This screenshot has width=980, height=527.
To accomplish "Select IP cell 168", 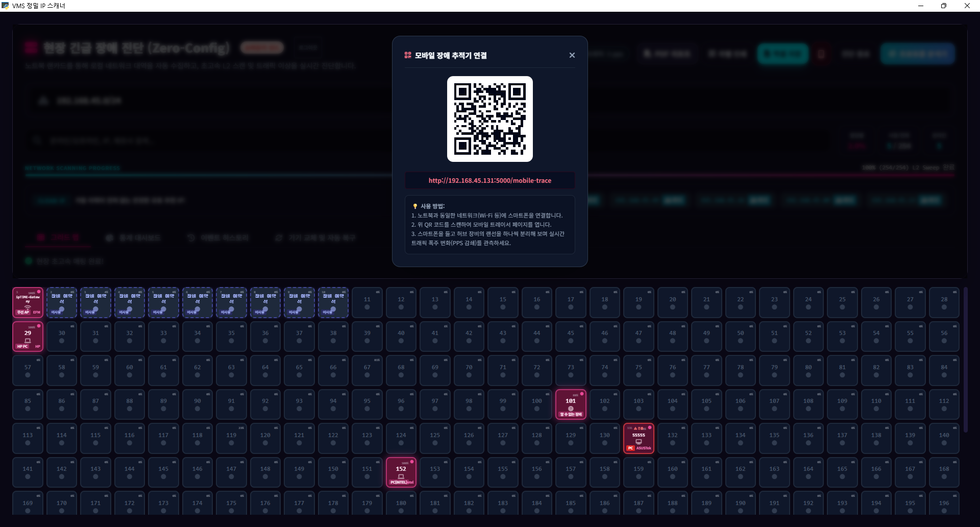I will click(944, 472).
